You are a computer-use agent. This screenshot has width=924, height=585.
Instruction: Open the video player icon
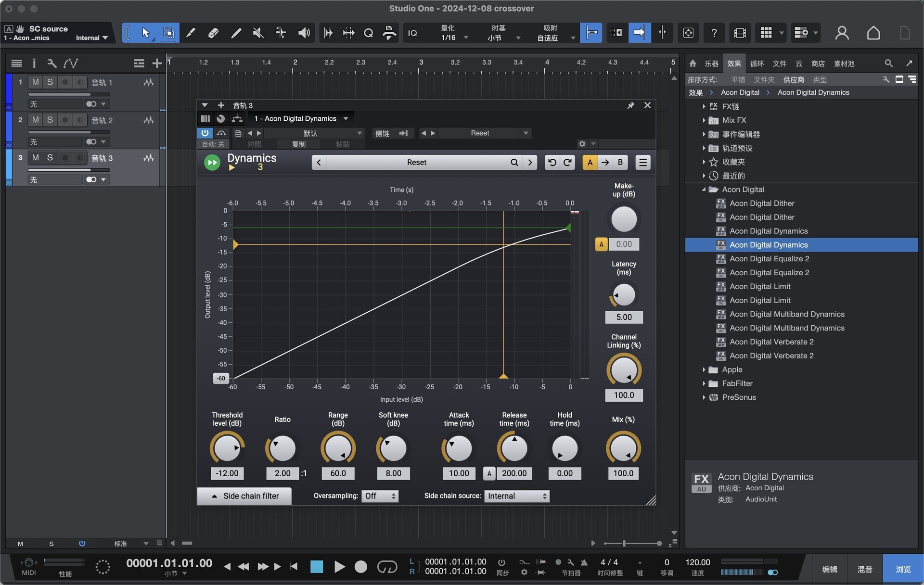coord(740,33)
